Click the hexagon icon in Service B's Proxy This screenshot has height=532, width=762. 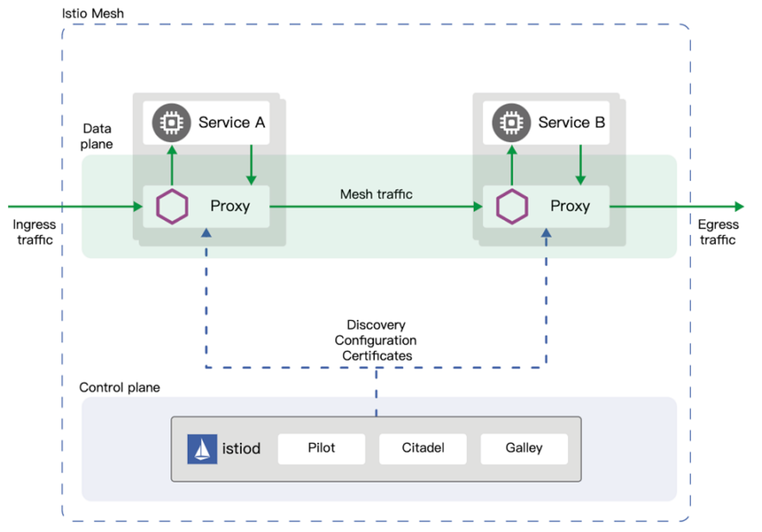tap(512, 206)
